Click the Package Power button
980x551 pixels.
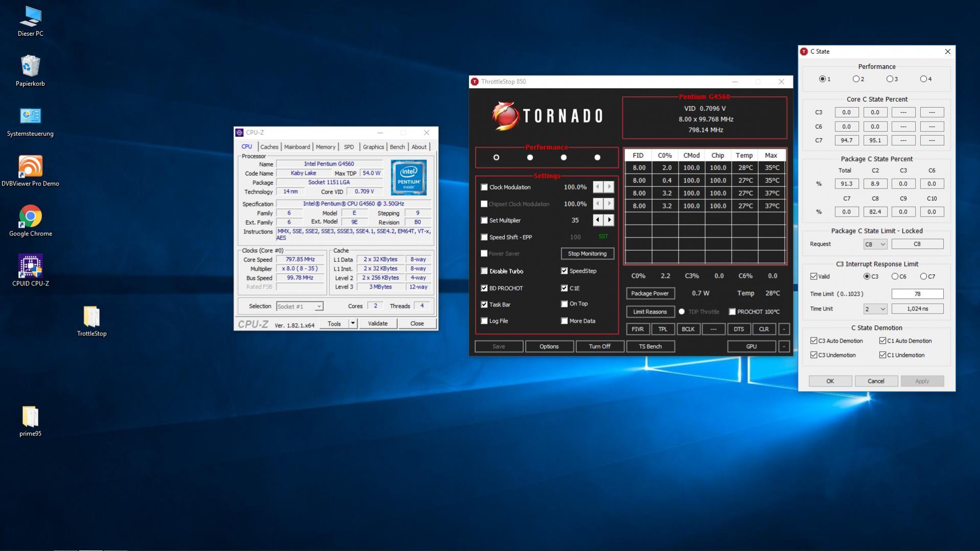(650, 294)
